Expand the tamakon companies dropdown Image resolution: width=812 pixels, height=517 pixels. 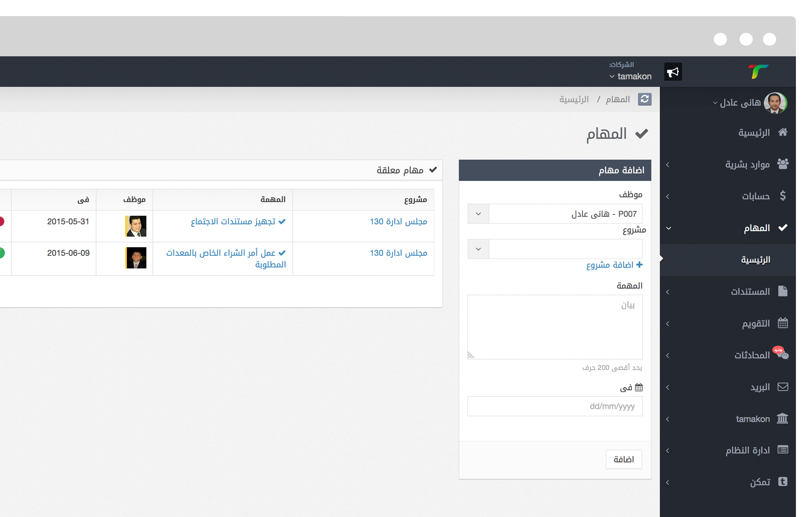tap(630, 76)
